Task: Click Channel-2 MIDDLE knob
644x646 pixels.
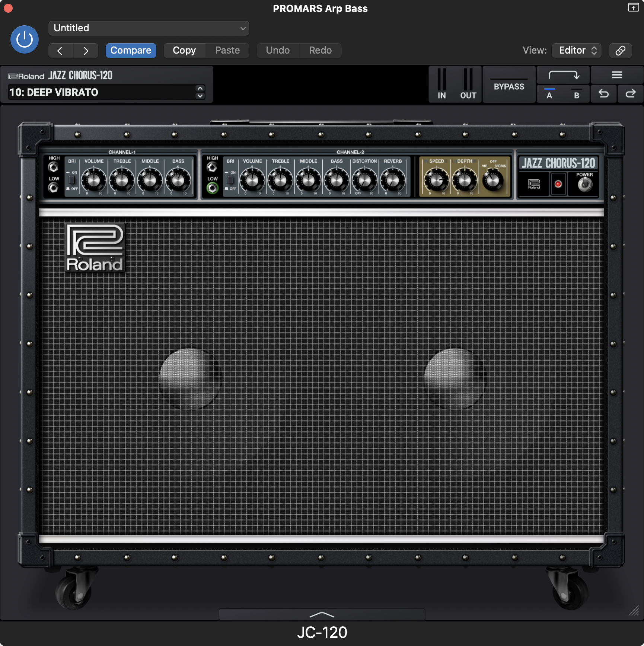Action: 309,180
